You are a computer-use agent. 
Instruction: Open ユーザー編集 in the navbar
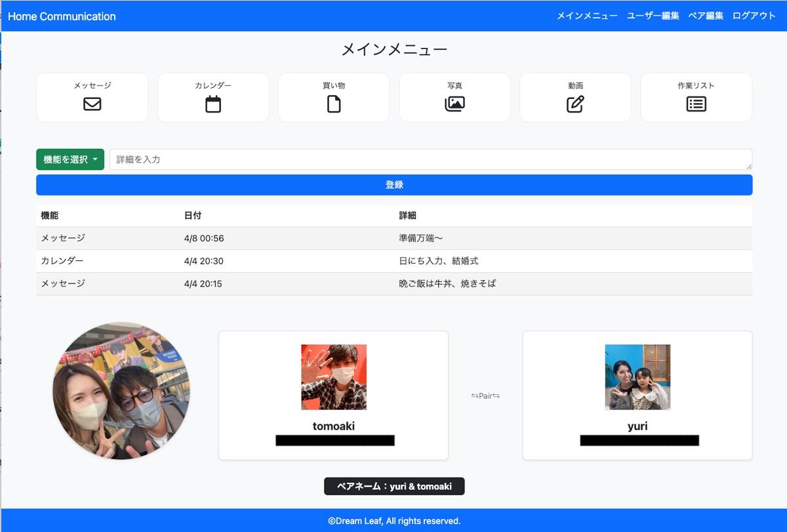click(653, 16)
